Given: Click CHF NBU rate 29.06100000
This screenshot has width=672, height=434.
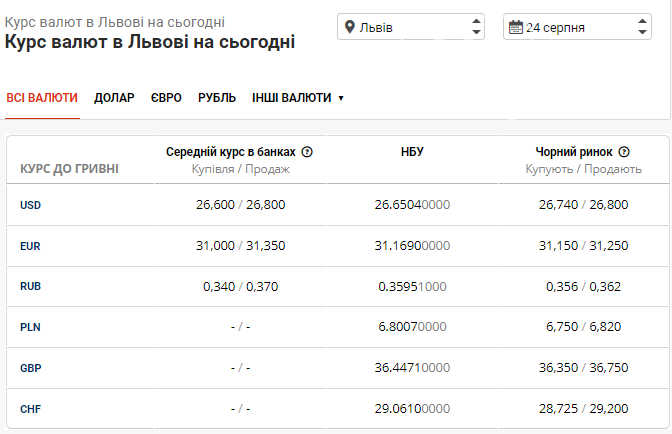Looking at the screenshot, I should (412, 408).
